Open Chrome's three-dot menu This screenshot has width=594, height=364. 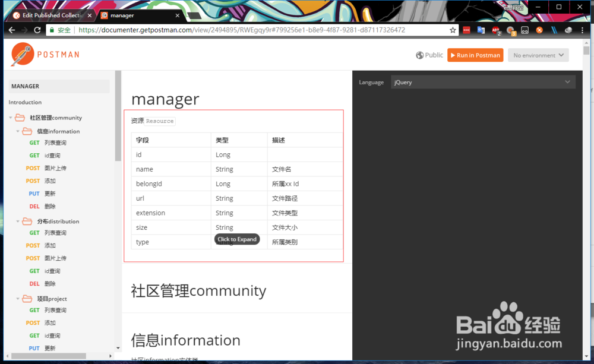[583, 30]
